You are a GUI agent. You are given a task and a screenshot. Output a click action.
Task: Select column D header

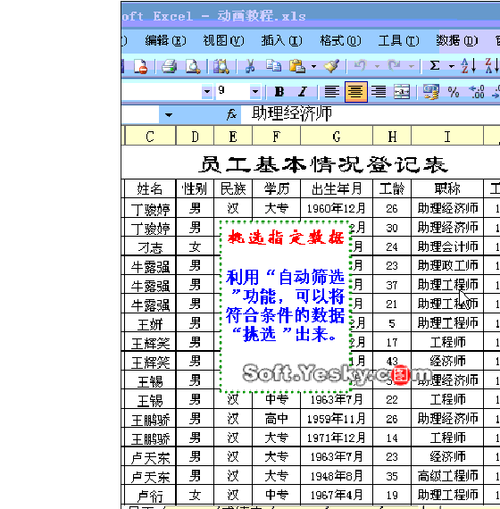click(x=195, y=136)
